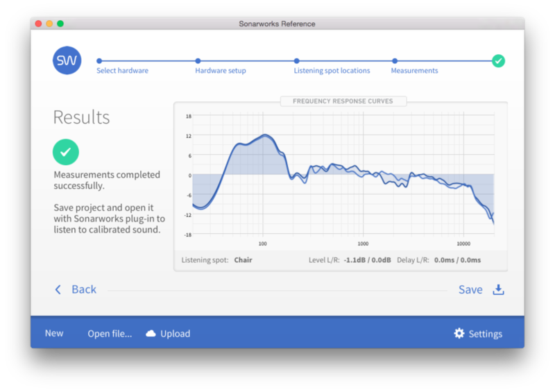Image resolution: width=555 pixels, height=392 pixels.
Task: Go to the Select hardware step
Action: click(x=122, y=71)
